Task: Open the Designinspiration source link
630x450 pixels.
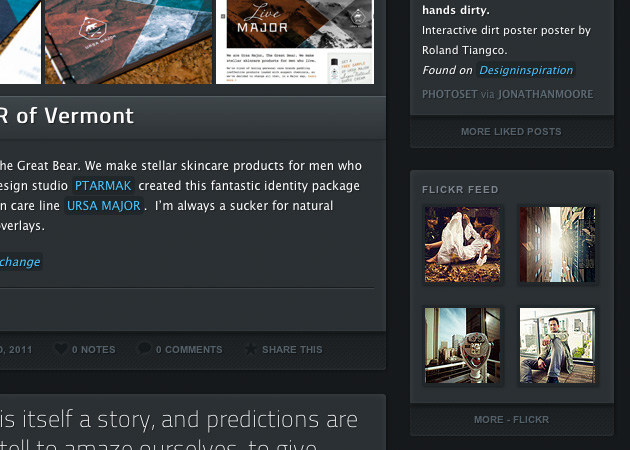Action: 526,70
